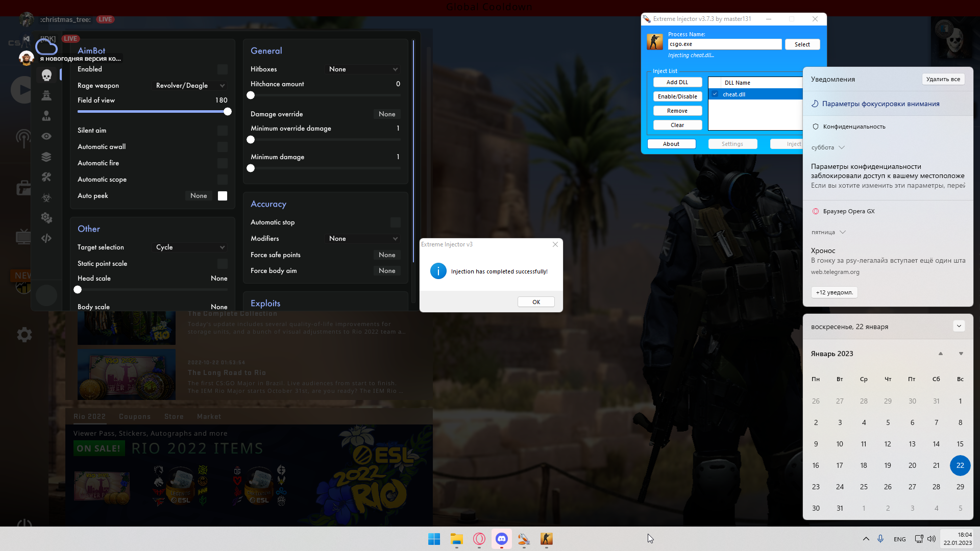Screen dimensions: 980x551
Task: Click +12 уведомл. to expand notifications
Action: point(835,292)
